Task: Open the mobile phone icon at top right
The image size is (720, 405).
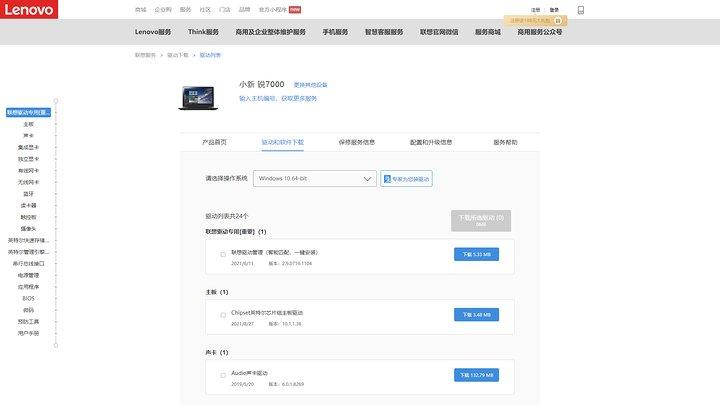Action: point(580,10)
